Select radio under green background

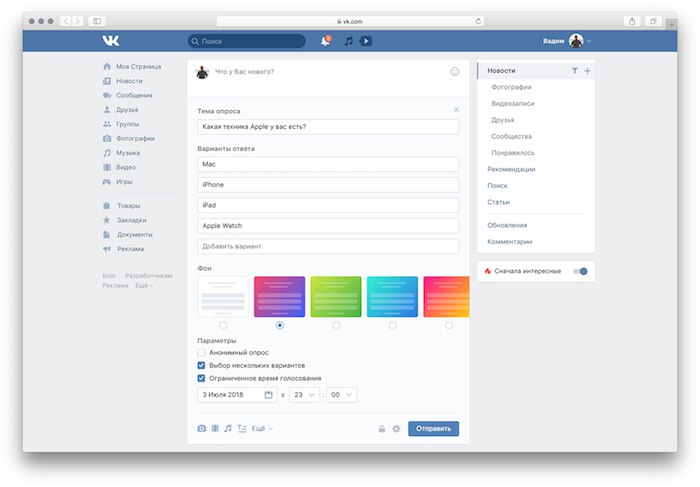[336, 325]
